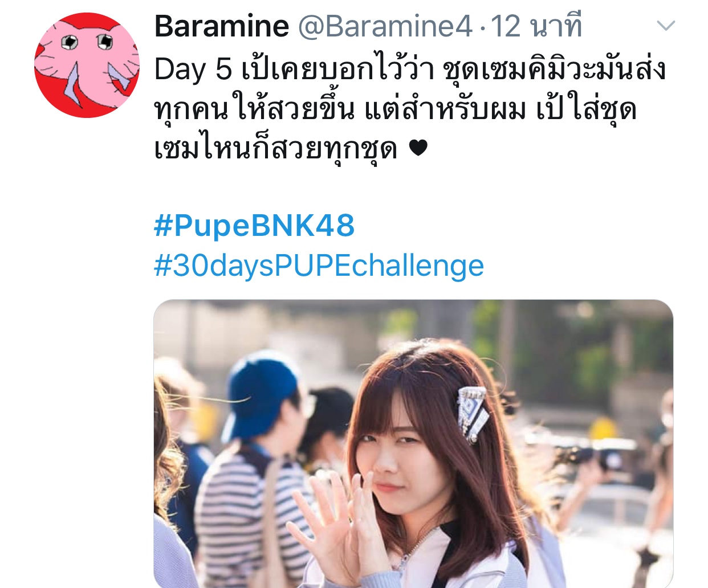Click the last tweet line before the heart

click(x=276, y=149)
